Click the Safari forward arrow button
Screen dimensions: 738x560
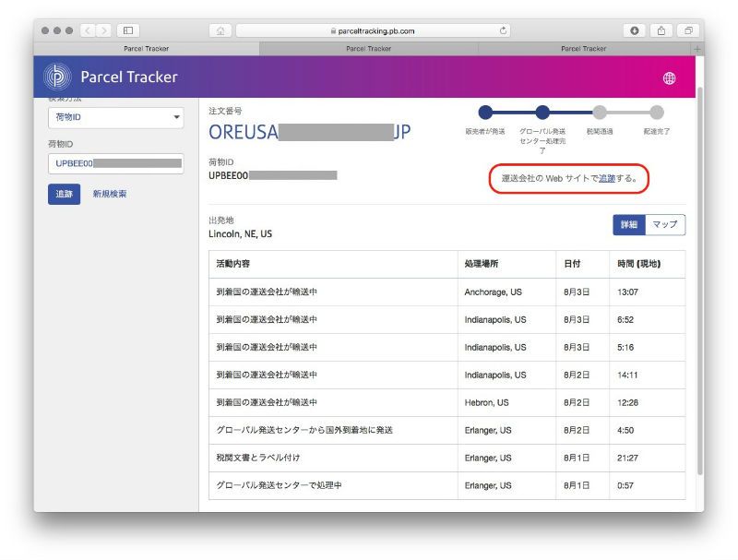tap(104, 30)
